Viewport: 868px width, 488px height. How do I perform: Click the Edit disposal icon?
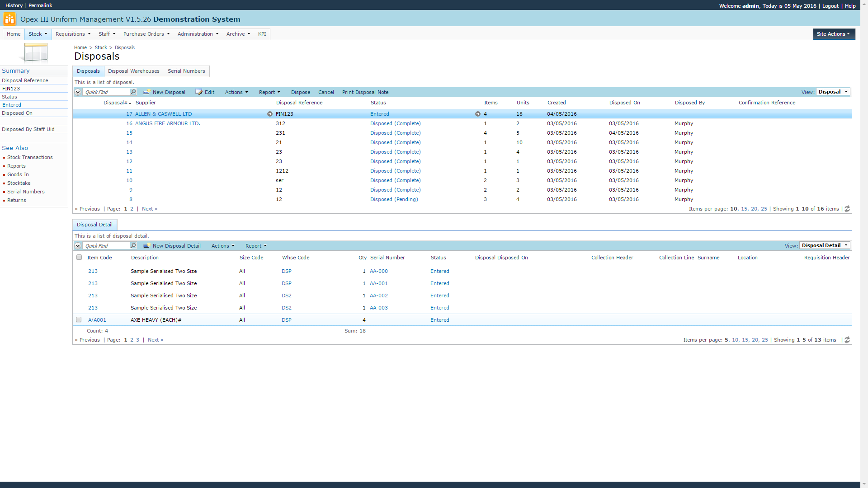point(199,92)
